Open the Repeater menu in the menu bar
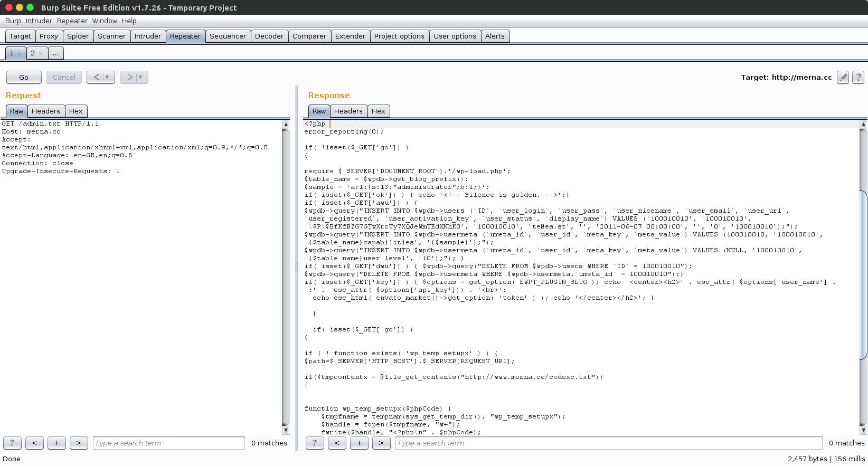Viewport: 868px width, 466px height. pyautogui.click(x=72, y=21)
